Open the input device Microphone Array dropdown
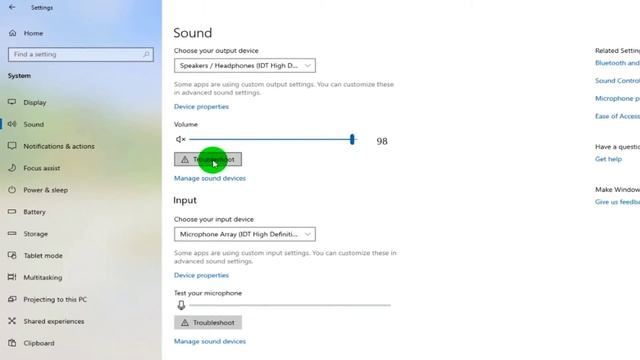This screenshot has height=360, width=640. coord(244,234)
